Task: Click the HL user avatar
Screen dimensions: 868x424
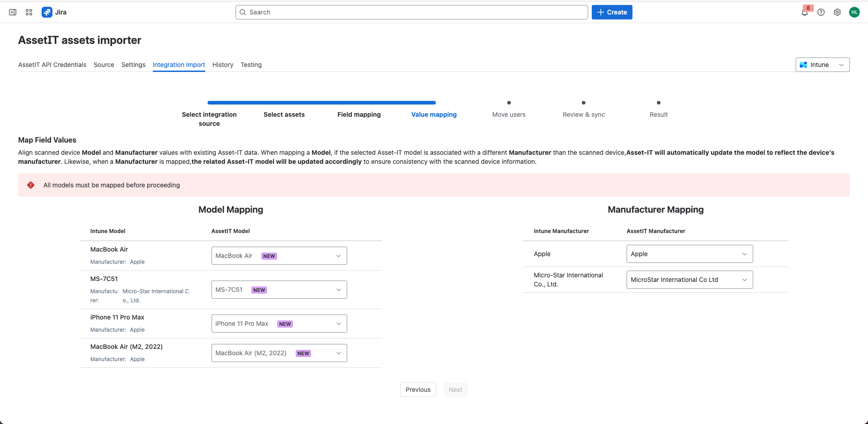Action: pos(854,12)
